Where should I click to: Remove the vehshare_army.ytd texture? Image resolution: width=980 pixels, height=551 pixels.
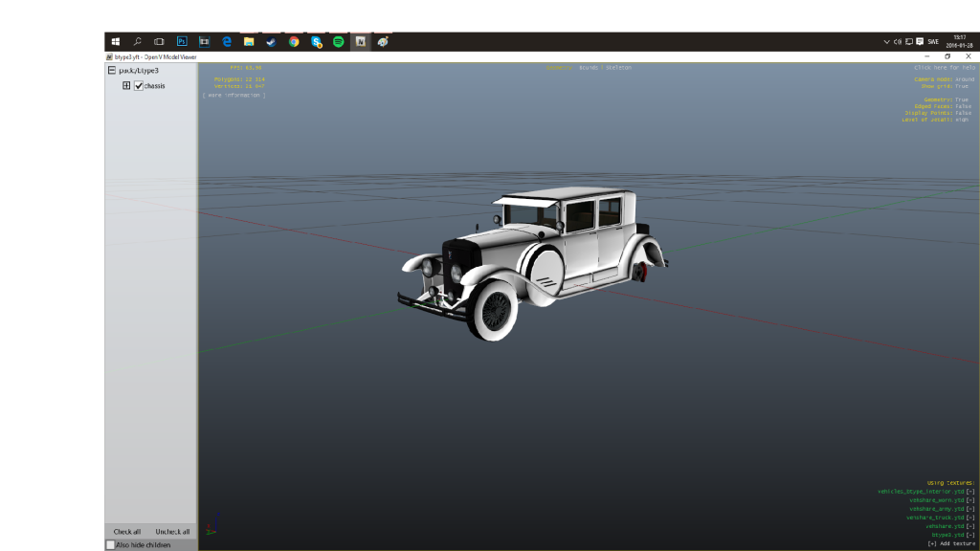point(970,509)
